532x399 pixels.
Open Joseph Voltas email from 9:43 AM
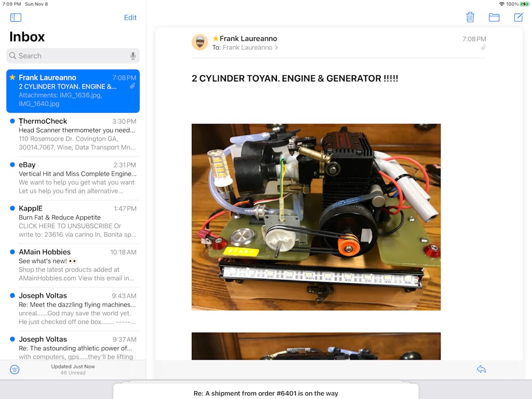pos(73,309)
